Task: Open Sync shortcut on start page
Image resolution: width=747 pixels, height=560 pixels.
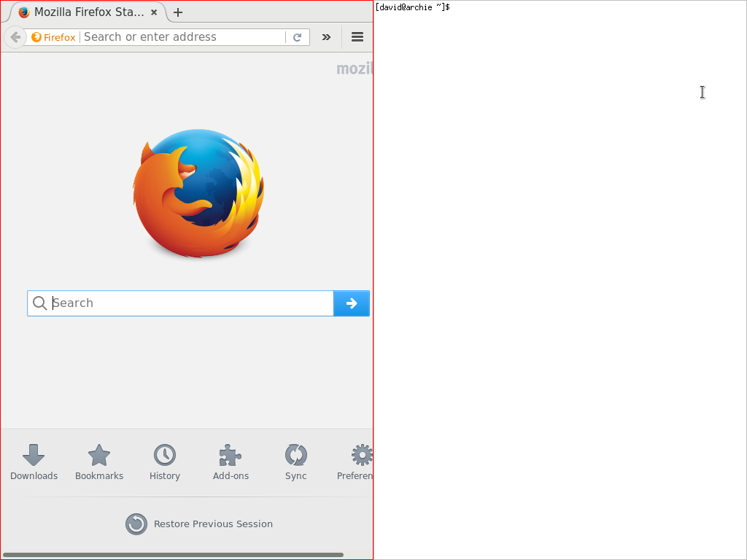Action: [296, 462]
